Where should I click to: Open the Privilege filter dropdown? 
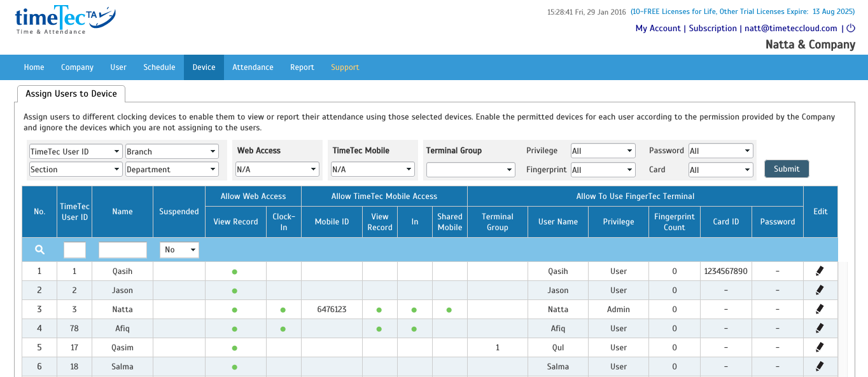tap(603, 151)
